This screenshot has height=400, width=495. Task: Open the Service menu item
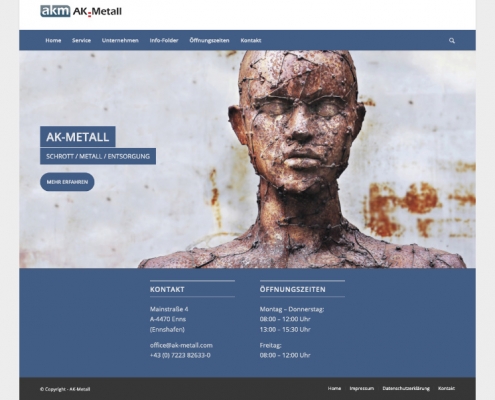pyautogui.click(x=81, y=40)
